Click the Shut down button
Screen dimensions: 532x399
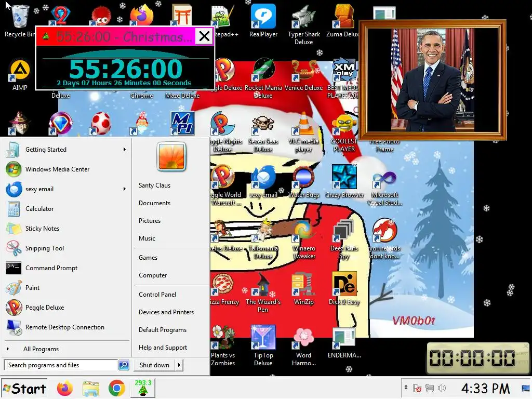click(154, 365)
